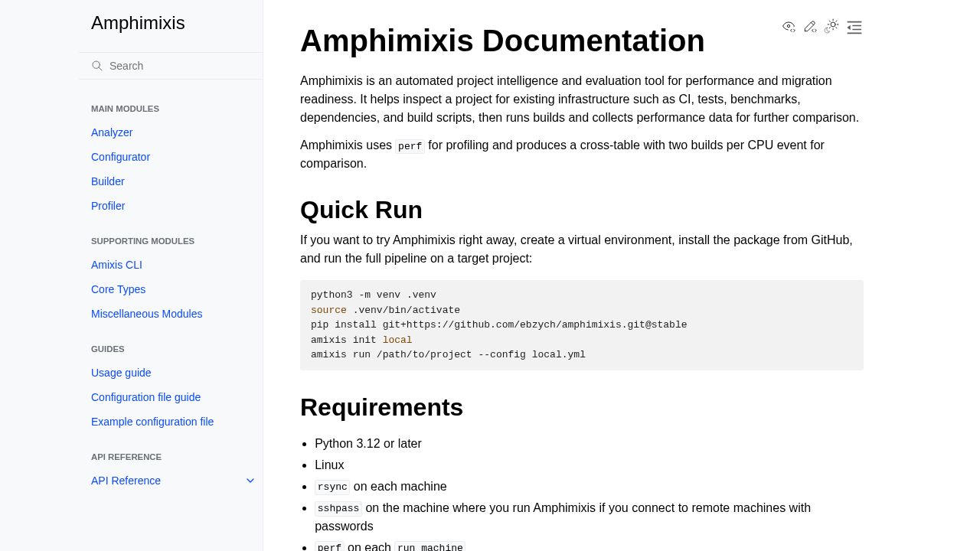Click the 'python3 -m venv .venv' line
This screenshot has height=551, width=980.
pos(374,295)
